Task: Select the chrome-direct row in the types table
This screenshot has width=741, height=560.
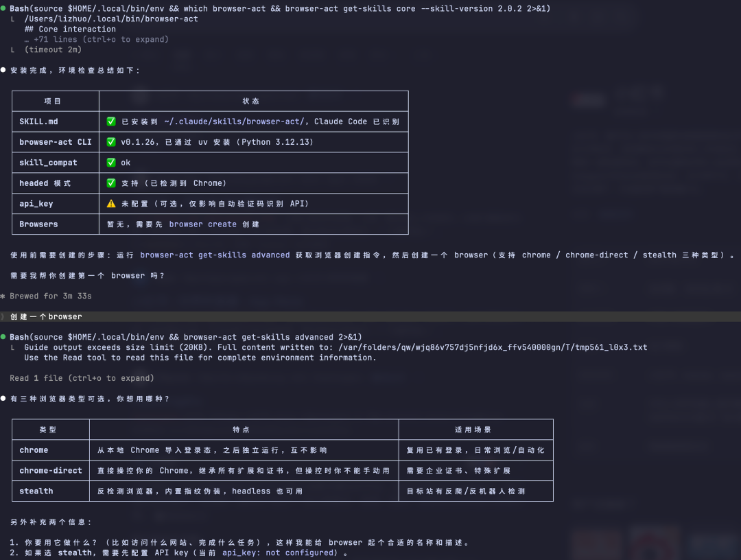Action: 283,471
